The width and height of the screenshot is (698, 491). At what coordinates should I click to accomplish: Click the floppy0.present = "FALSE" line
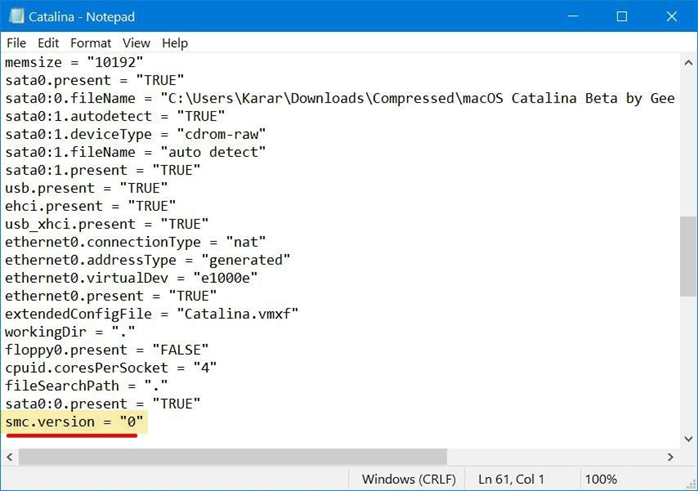click(107, 350)
